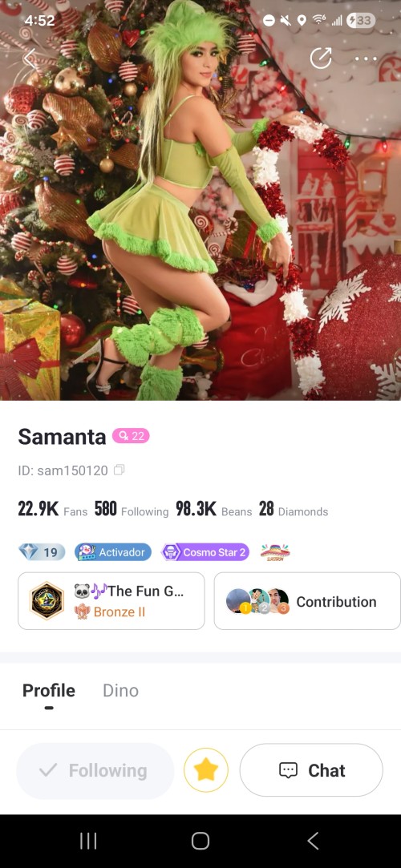Screen dimensions: 401x868
Task: Open the share icon at top right
Action: (x=321, y=58)
